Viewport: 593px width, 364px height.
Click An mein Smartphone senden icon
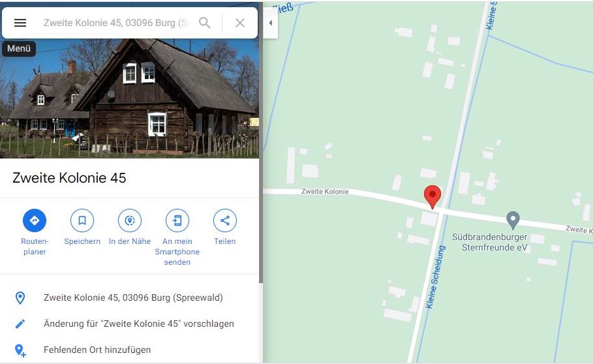pyautogui.click(x=177, y=220)
